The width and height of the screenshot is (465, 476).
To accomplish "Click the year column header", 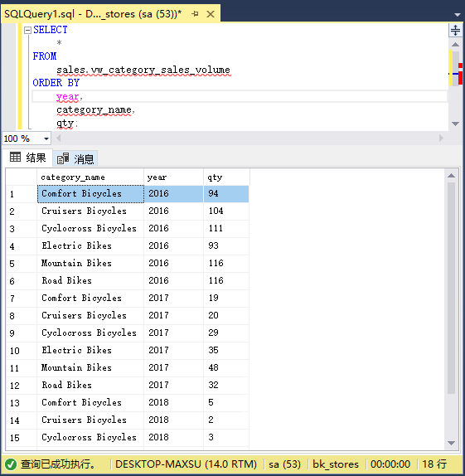I will tap(173, 177).
